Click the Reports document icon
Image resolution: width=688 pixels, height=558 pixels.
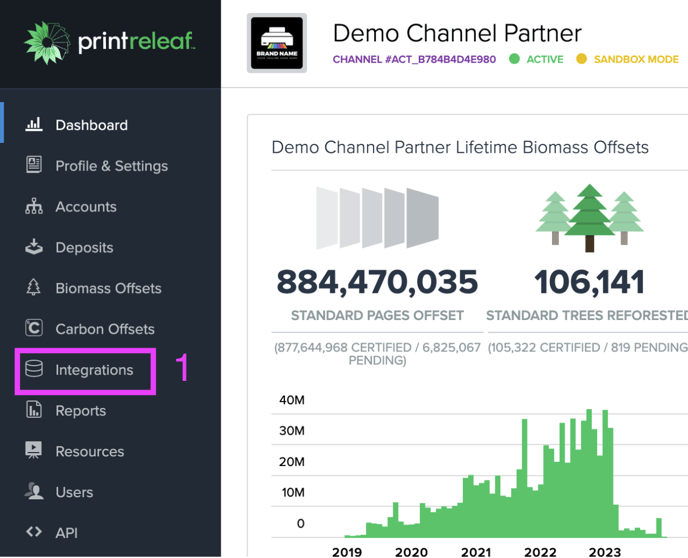(x=34, y=410)
